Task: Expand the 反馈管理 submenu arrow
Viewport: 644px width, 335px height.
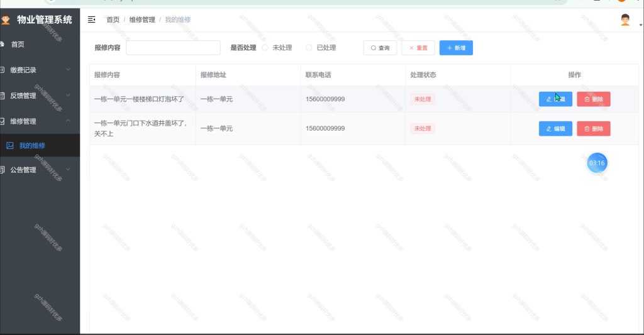Action: click(x=68, y=96)
